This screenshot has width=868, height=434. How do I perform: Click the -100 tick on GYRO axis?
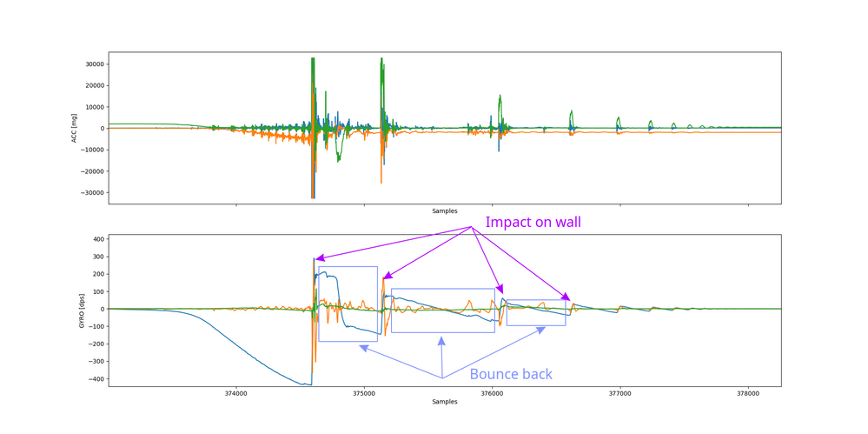coord(97,326)
